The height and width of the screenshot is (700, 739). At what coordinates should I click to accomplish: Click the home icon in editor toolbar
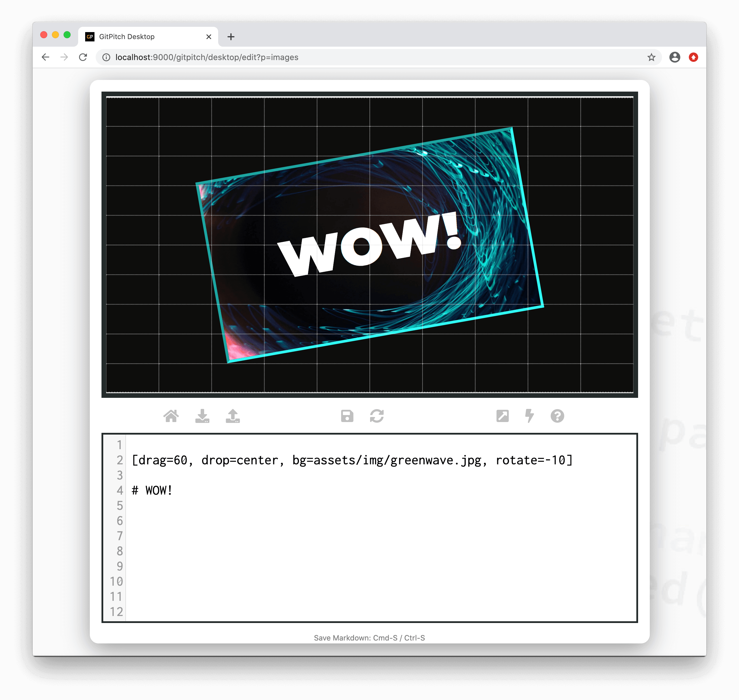point(171,416)
